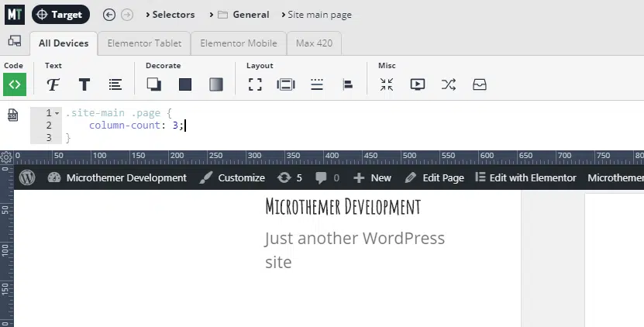Go forward with the right arrow icon
Screen dimensions: 644x327
click(x=127, y=15)
